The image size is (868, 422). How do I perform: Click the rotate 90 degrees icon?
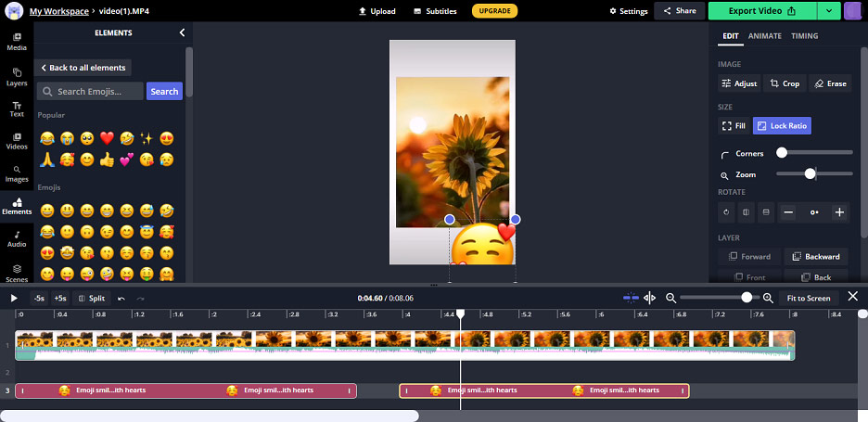pyautogui.click(x=726, y=212)
